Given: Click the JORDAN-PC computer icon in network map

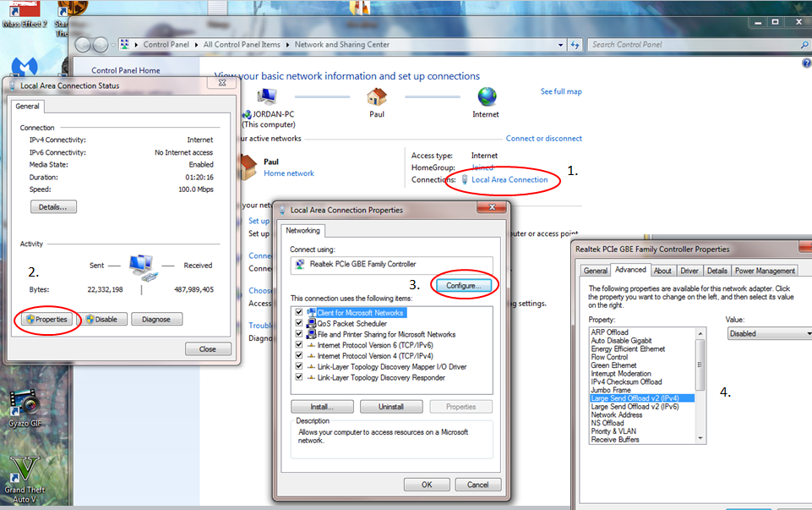Looking at the screenshot, I should point(267,96).
